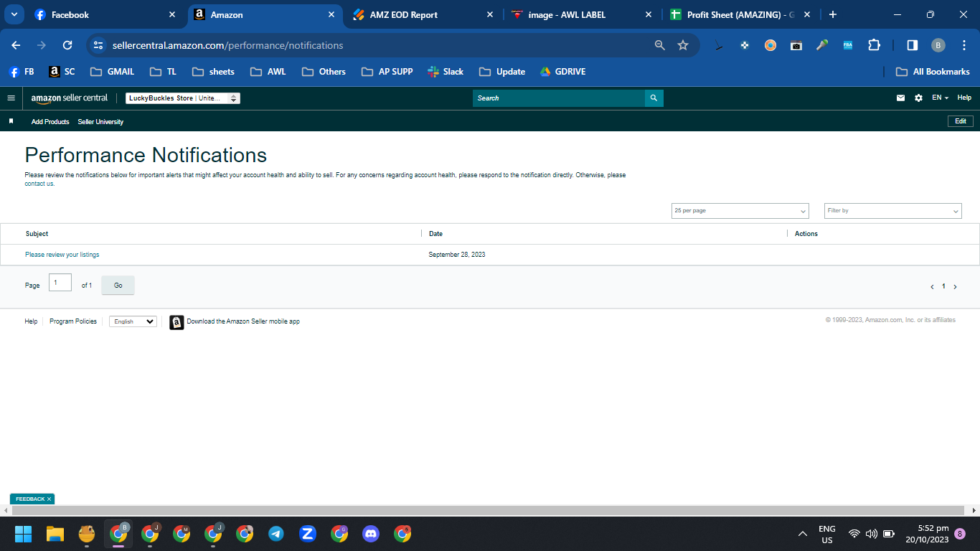Open File Explorer from the taskbar
This screenshot has height=551, width=980.
coord(55,533)
